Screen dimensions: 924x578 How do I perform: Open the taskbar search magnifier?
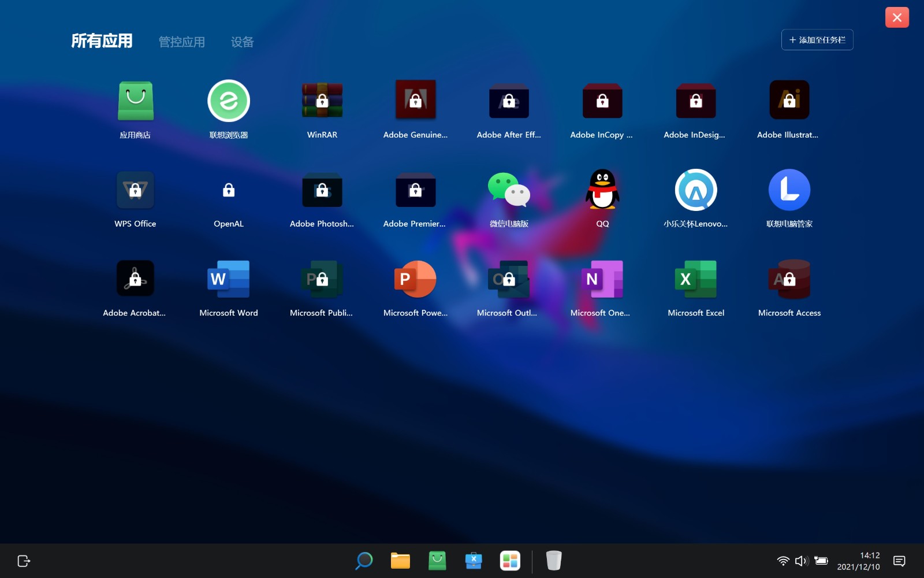(364, 561)
